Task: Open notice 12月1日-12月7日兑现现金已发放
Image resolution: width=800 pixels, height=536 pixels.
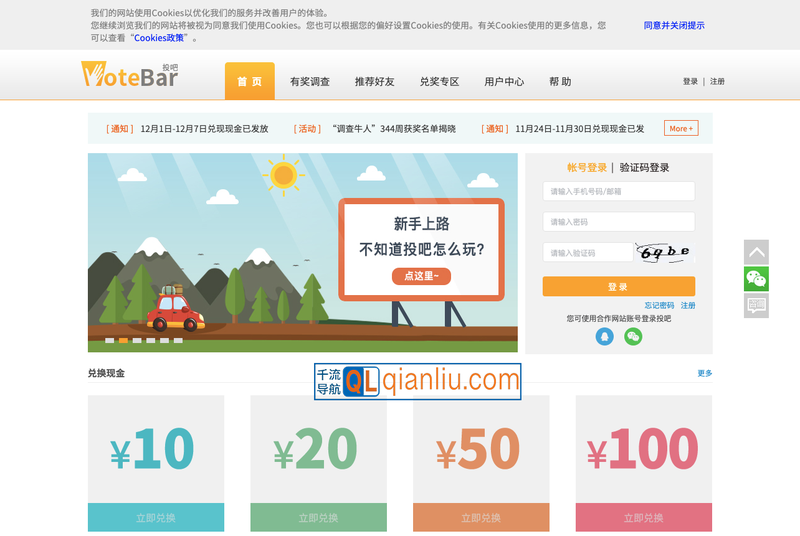Action: (x=204, y=129)
